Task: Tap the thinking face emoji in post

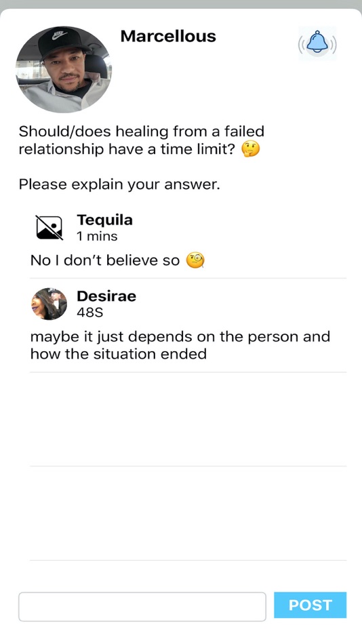Action: click(x=251, y=149)
